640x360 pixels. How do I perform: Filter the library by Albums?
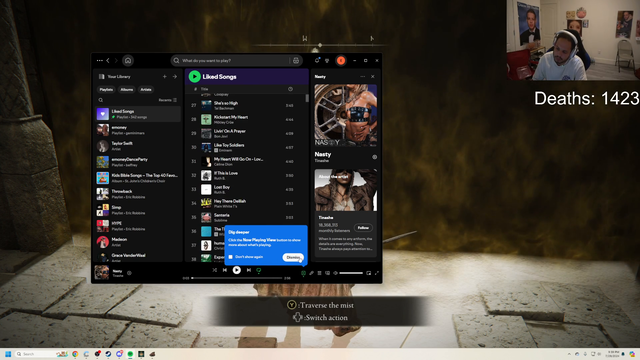(127, 89)
